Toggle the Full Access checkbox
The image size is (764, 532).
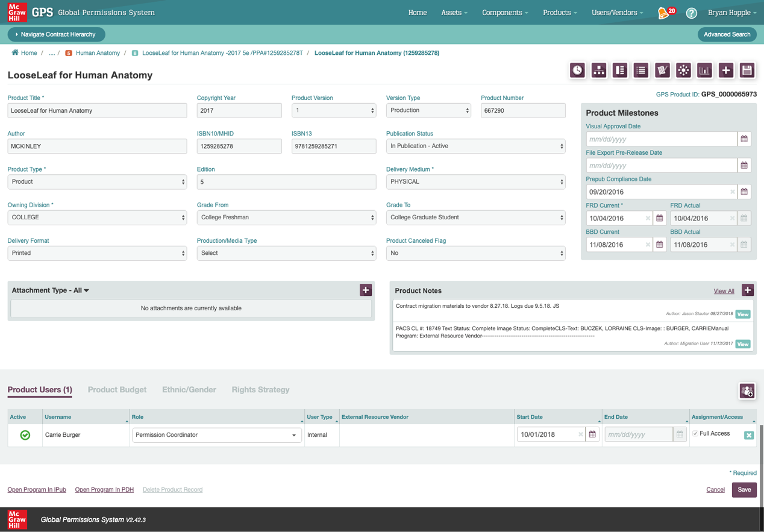695,434
